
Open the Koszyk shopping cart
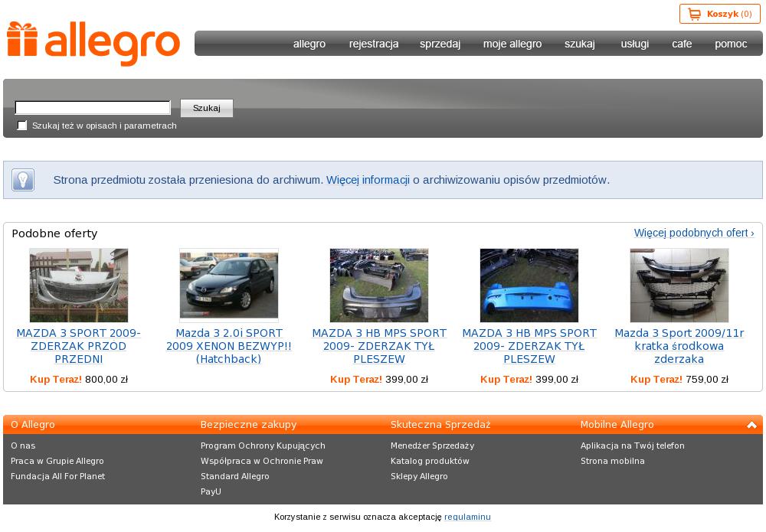point(719,14)
